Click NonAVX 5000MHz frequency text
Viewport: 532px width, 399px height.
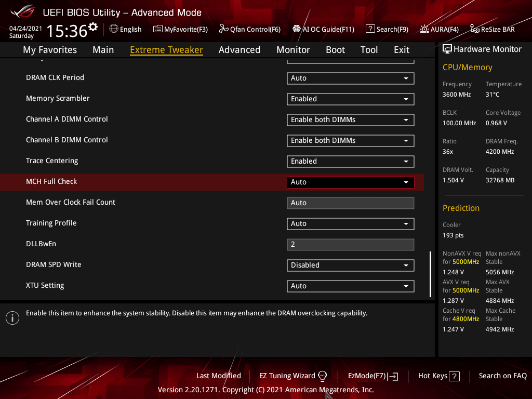point(465,262)
